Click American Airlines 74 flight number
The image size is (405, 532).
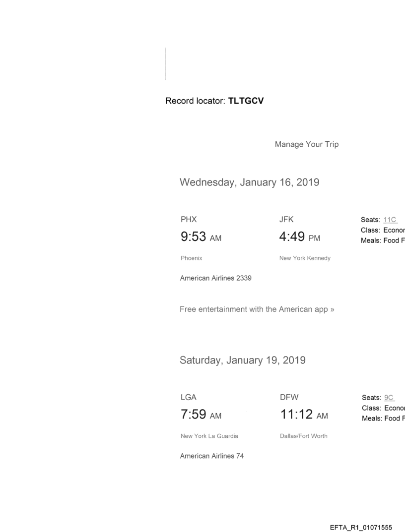point(211,456)
